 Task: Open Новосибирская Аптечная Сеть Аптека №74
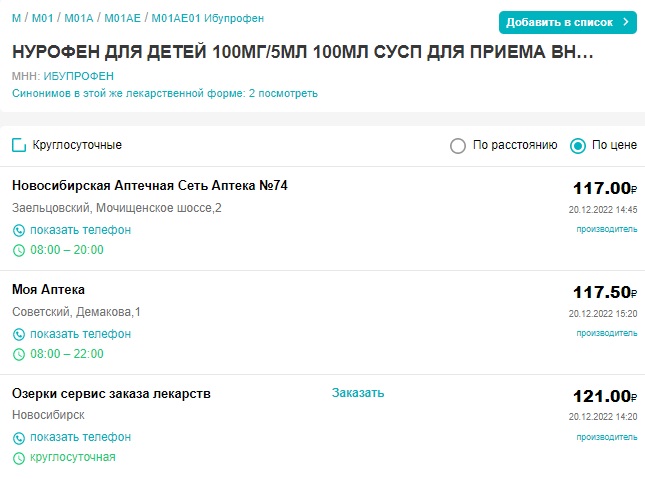pos(150,186)
